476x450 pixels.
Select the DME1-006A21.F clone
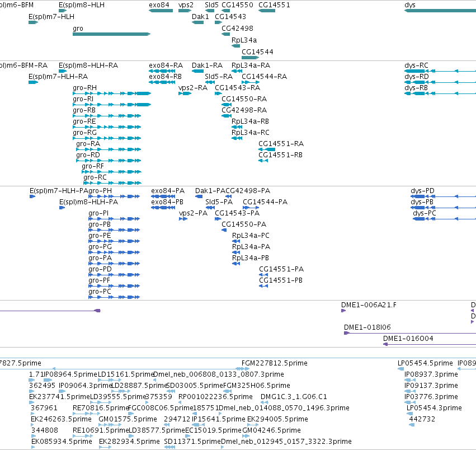pos(343,311)
